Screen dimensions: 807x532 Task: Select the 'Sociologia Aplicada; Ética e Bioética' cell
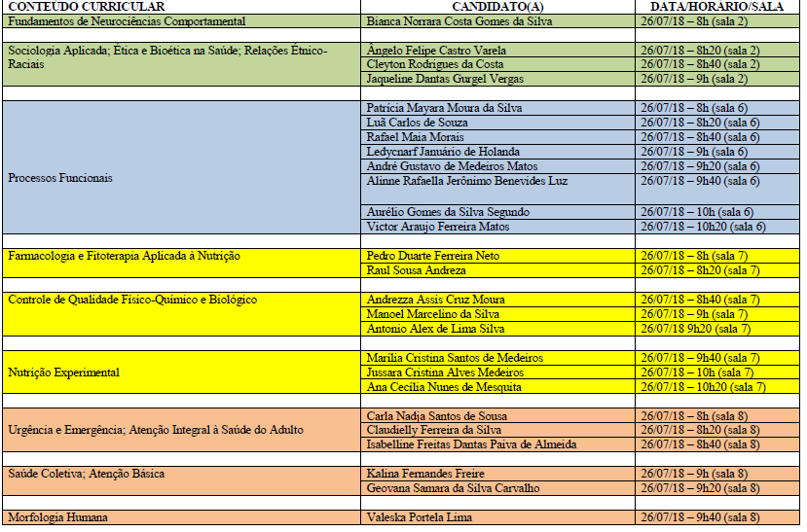(x=181, y=64)
